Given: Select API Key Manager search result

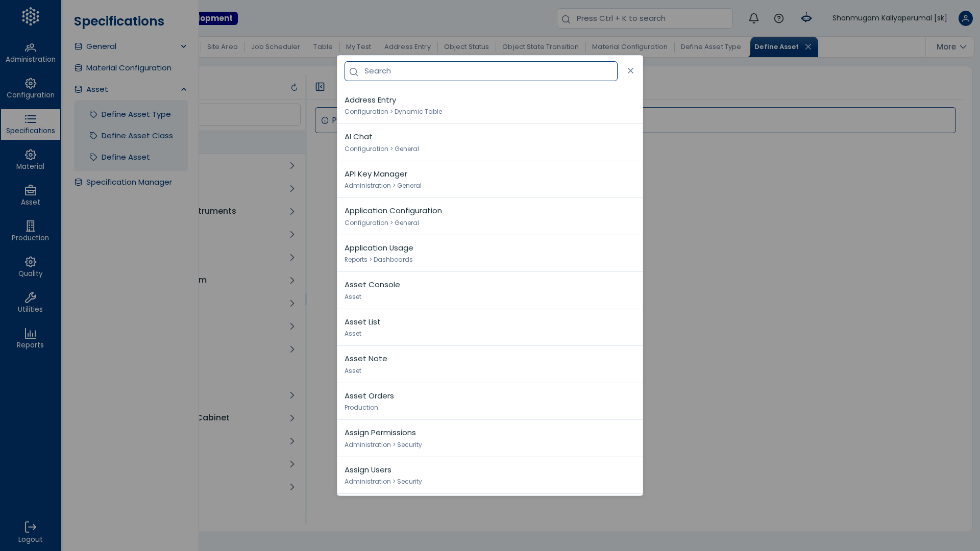Looking at the screenshot, I should click(490, 180).
